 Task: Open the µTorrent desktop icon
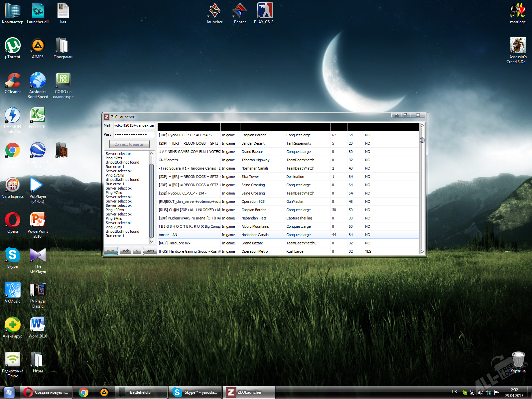(x=13, y=46)
